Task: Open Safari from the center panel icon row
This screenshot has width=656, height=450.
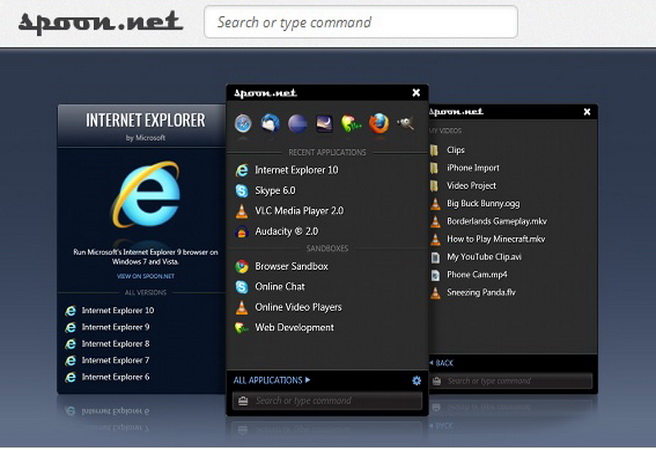Action: tap(243, 123)
